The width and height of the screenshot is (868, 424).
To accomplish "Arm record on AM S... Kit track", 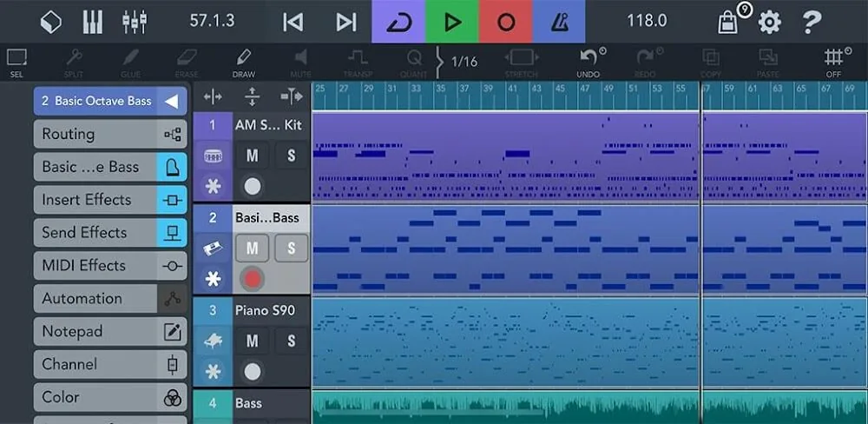I will [253, 187].
